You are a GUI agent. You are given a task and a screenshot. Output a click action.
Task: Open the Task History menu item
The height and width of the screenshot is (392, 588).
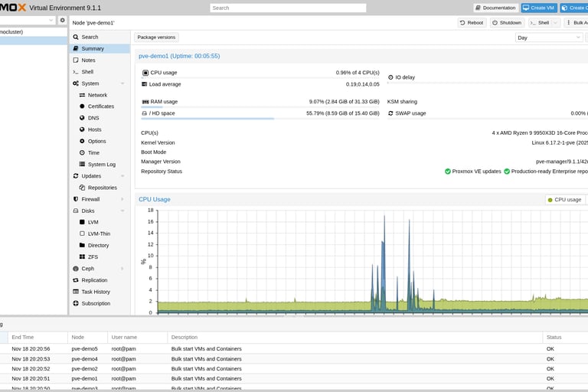pyautogui.click(x=100, y=292)
